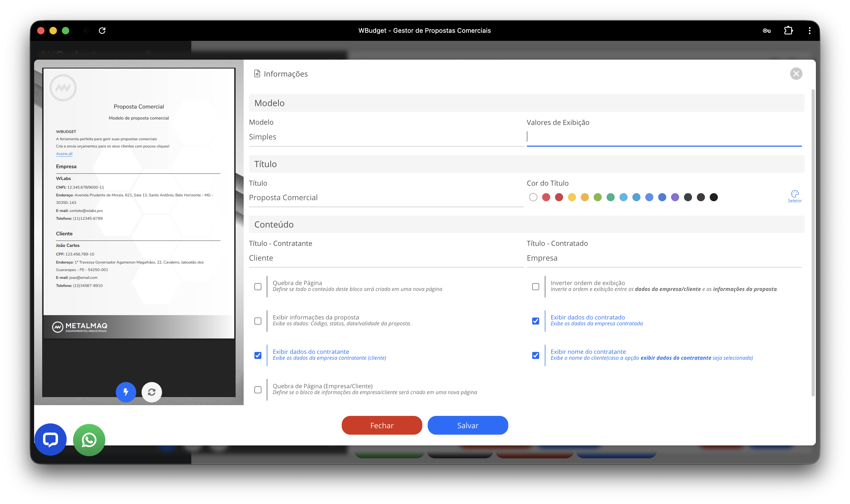Uncheck Exibir dados do contratado
Viewport: 850px width, 504px height.
535,321
